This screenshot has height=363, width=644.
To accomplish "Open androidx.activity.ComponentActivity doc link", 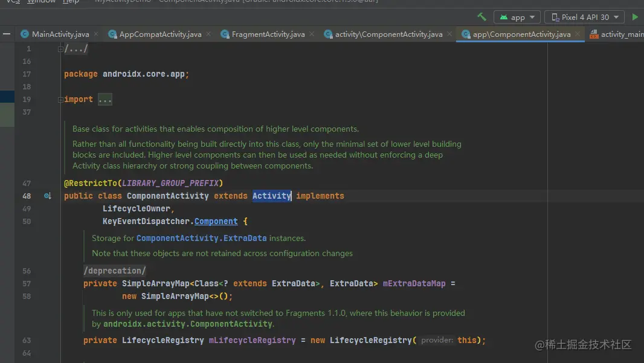I will [188, 324].
